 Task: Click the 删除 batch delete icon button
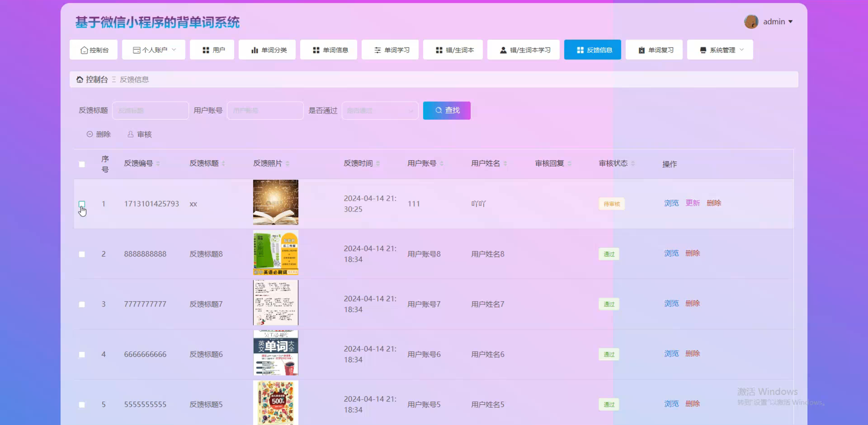click(x=99, y=134)
